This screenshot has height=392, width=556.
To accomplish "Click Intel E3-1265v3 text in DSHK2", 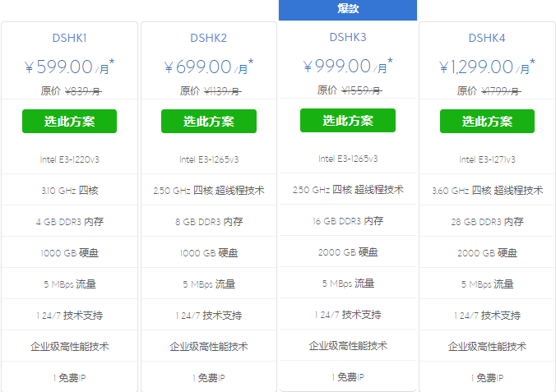I will point(209,159).
